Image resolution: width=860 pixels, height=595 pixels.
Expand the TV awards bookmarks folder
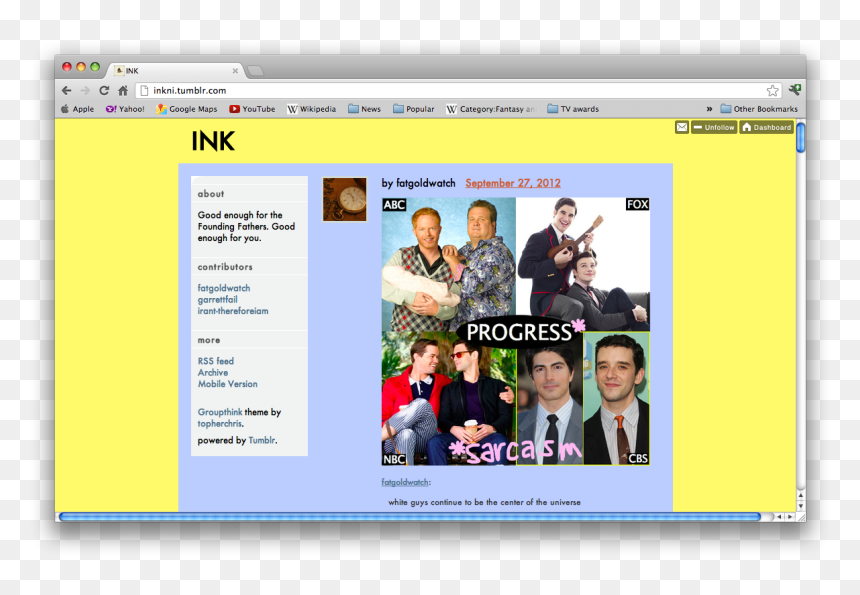[x=573, y=109]
